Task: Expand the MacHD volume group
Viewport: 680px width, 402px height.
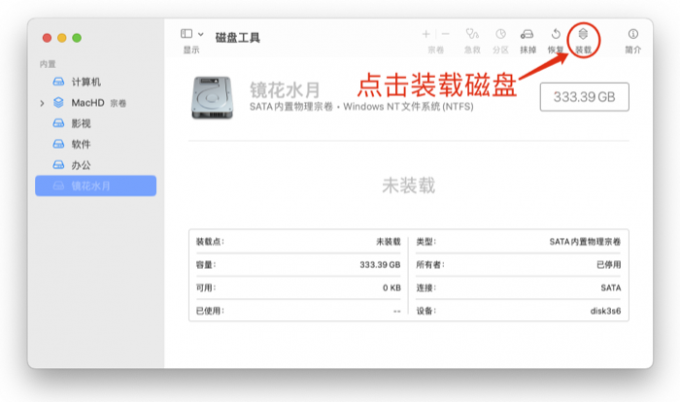Action: click(42, 103)
